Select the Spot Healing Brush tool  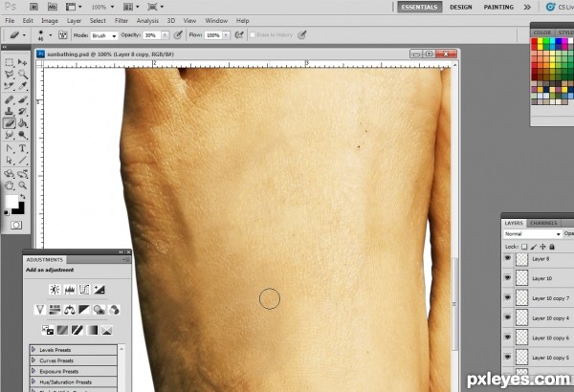coord(10,99)
